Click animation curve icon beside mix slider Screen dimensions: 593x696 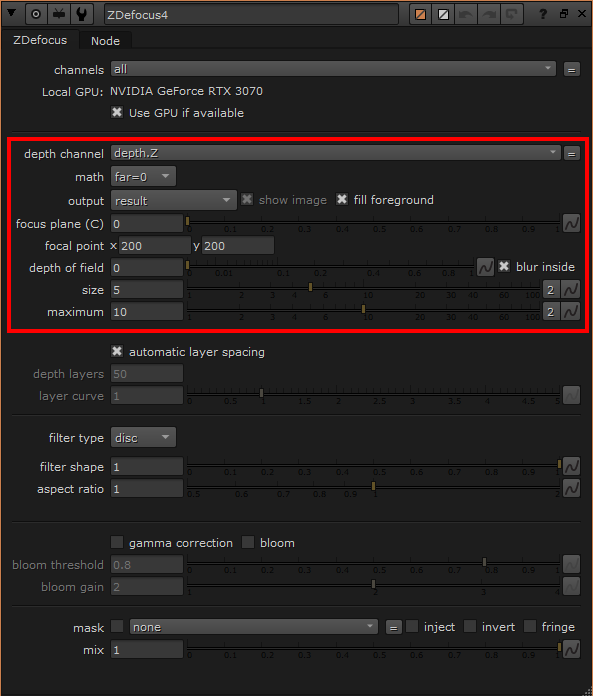[x=571, y=649]
